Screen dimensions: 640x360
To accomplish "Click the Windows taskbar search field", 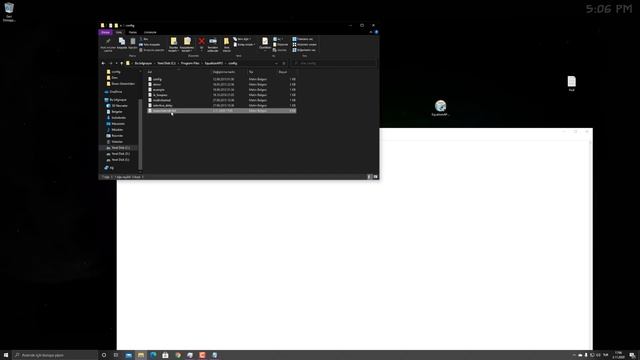I will pos(55,355).
